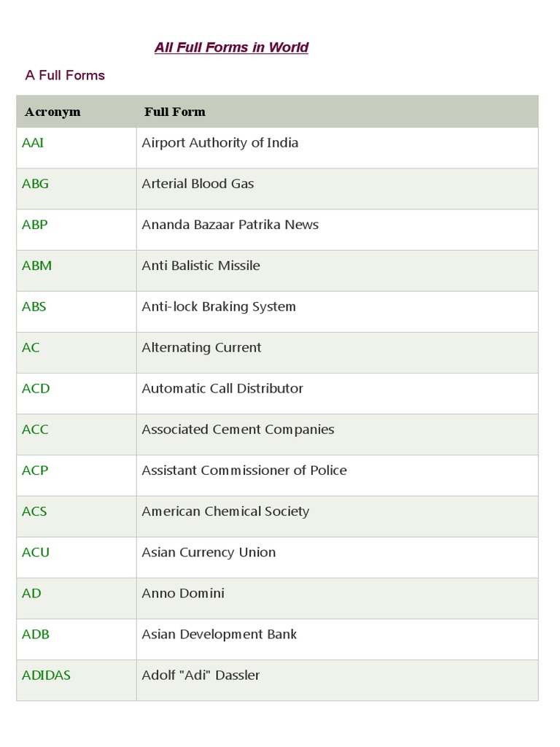Click the 'Full Form' column header
The width and height of the screenshot is (560, 747).
coord(175,112)
